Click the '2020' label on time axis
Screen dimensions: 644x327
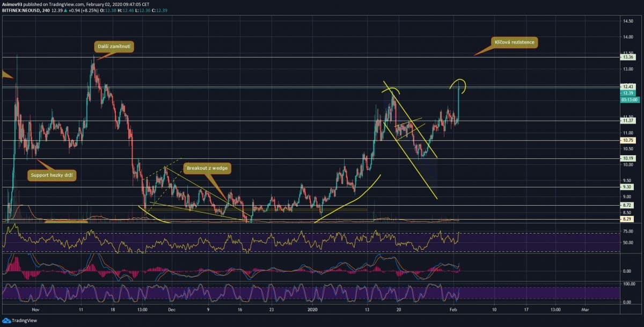[313, 309]
